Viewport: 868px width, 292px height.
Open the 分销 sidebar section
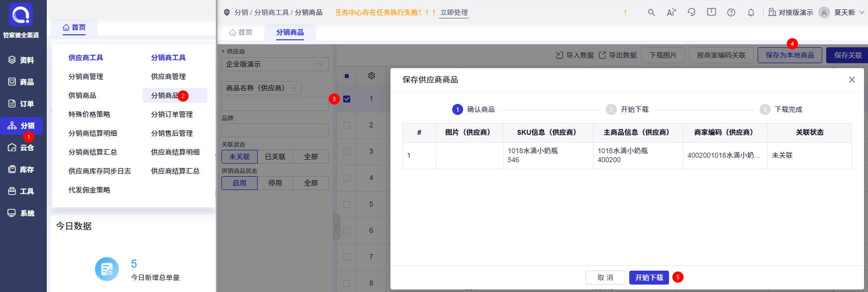pyautogui.click(x=21, y=126)
